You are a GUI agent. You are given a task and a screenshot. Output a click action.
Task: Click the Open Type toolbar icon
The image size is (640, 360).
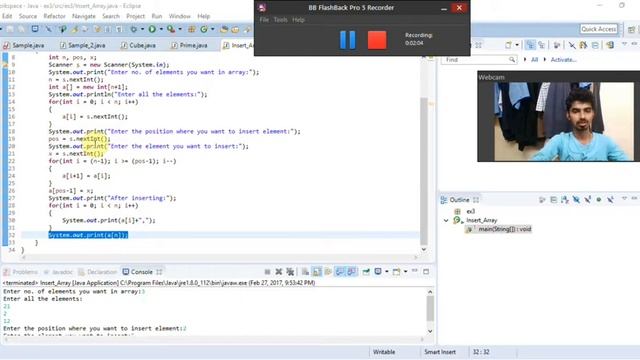pyautogui.click(x=224, y=29)
